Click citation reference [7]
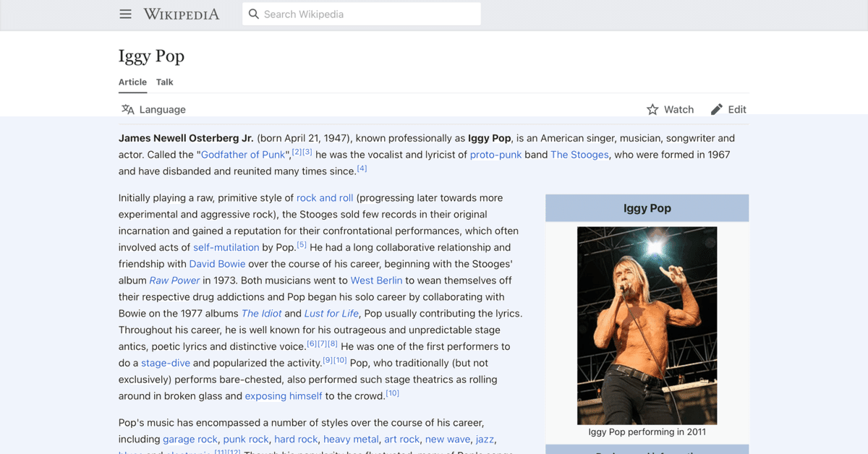 [323, 343]
